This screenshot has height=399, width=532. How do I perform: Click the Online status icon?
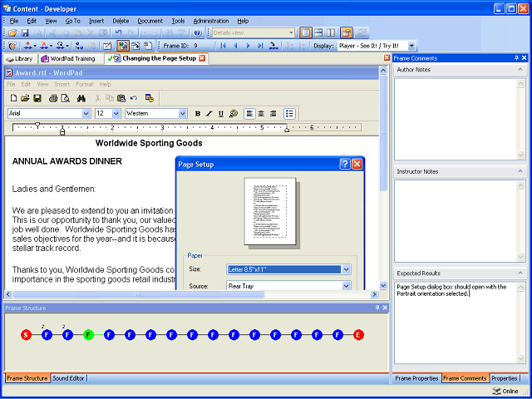pos(496,391)
